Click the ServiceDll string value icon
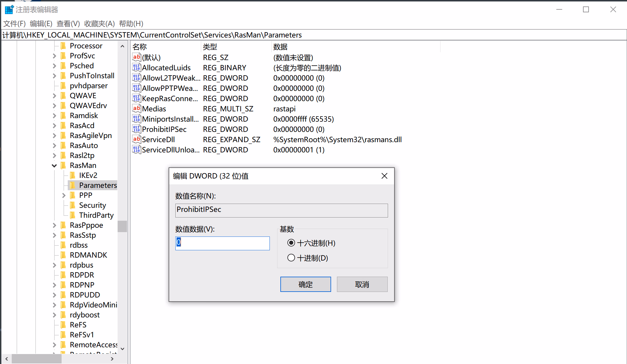 click(x=136, y=140)
